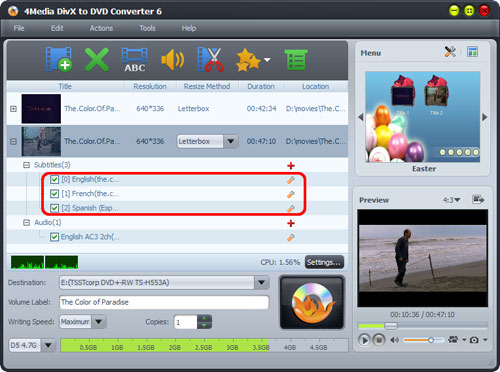
Task: Sort by the Resize Method column header
Action: 207,86
